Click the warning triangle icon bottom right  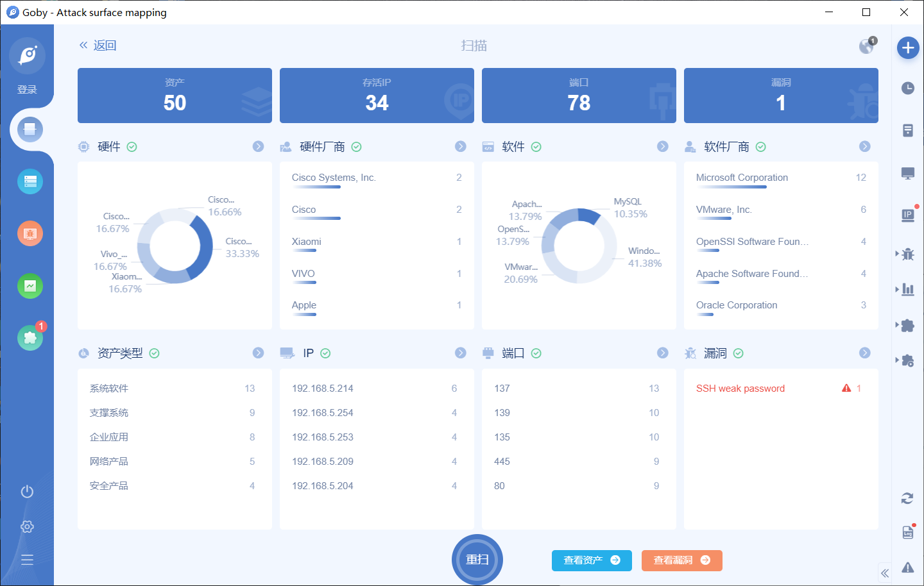tap(908, 567)
